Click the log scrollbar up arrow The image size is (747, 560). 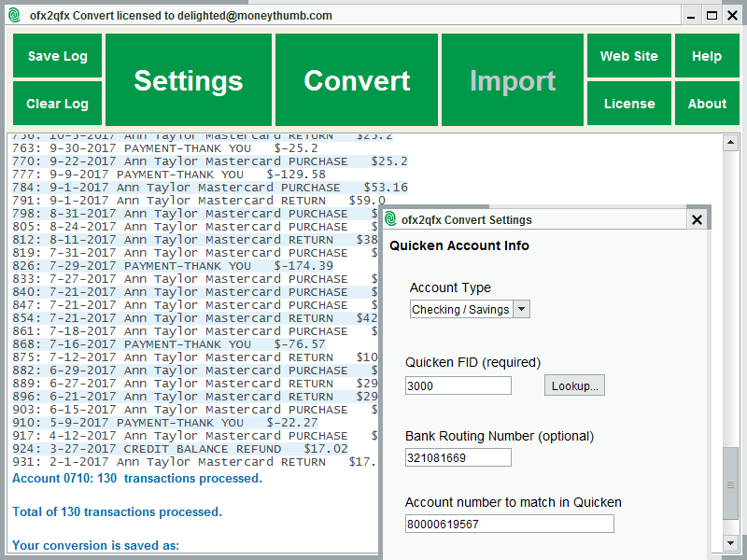730,142
